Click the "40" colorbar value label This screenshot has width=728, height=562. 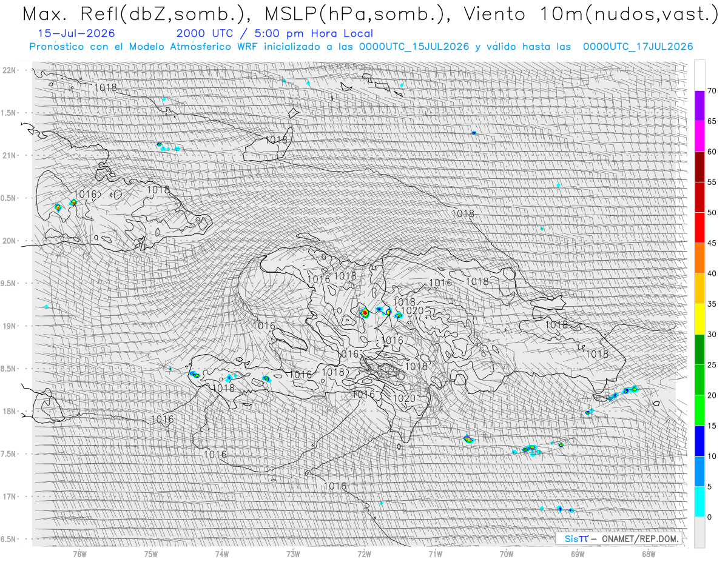[712, 273]
